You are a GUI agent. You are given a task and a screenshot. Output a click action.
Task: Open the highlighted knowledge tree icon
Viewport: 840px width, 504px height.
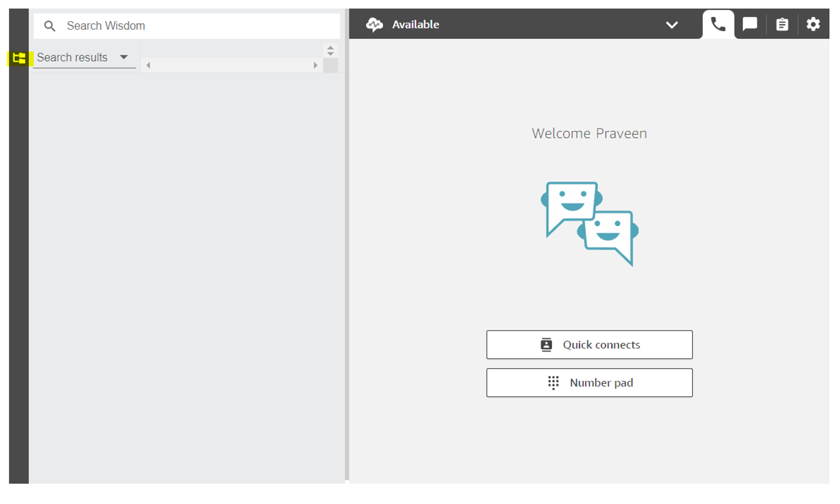[x=19, y=58]
